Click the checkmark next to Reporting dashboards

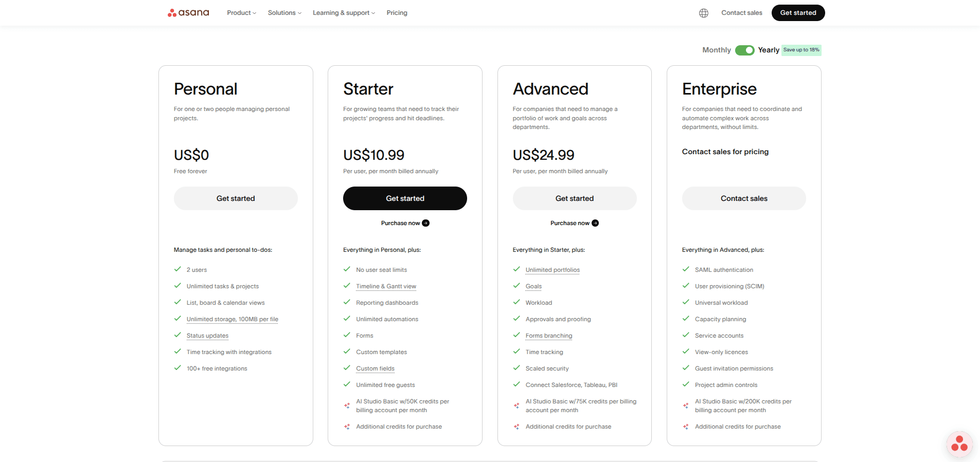point(347,302)
